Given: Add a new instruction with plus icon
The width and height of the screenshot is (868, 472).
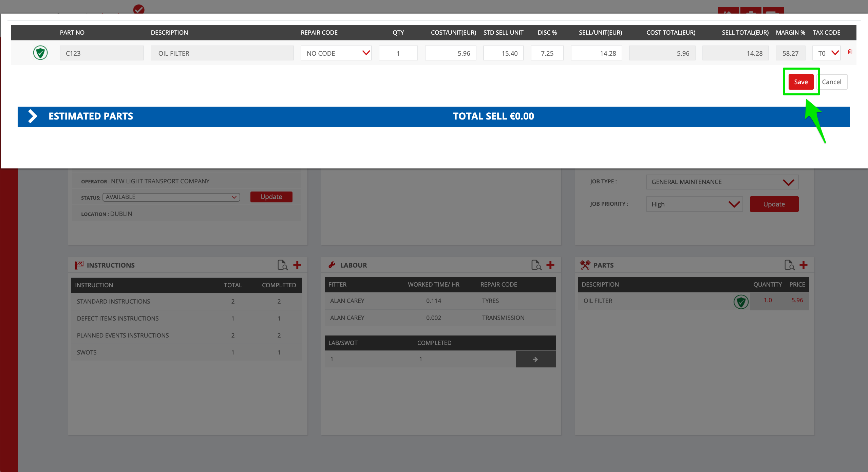Looking at the screenshot, I should tap(297, 265).
